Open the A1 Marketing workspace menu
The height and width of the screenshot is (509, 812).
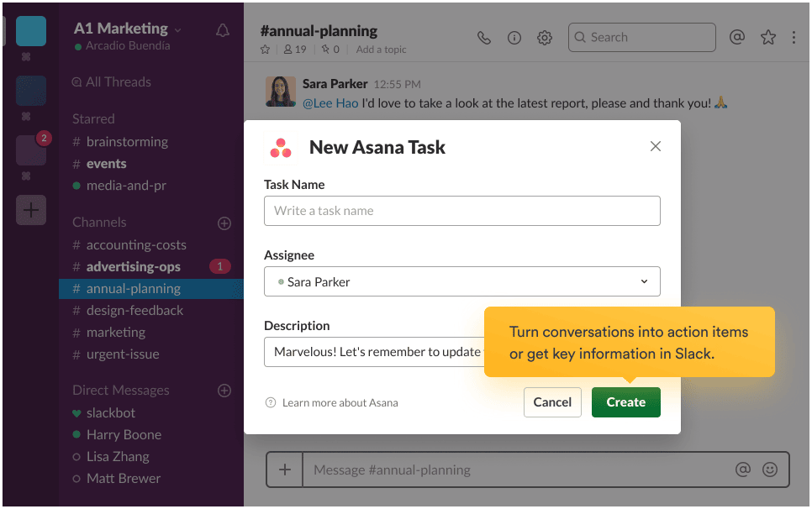click(128, 29)
